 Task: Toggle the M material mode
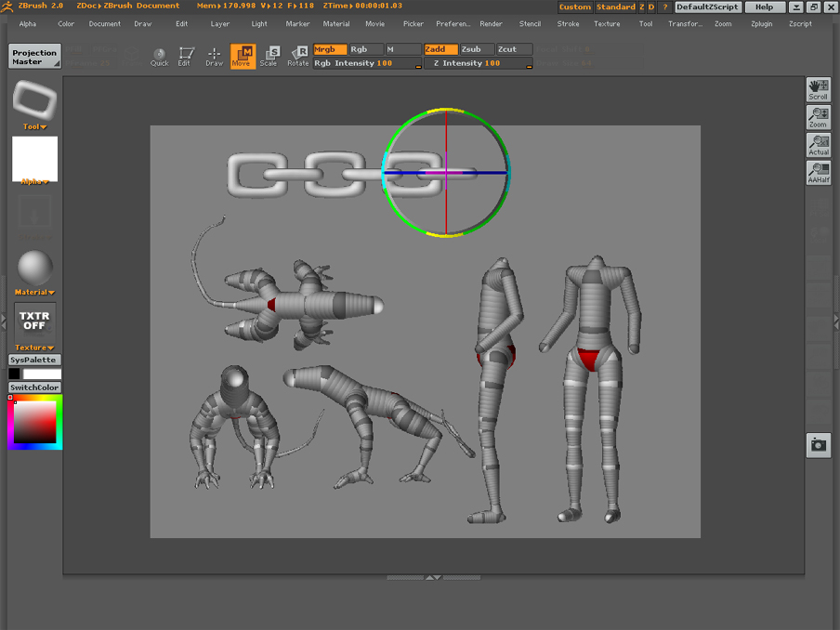click(x=403, y=49)
